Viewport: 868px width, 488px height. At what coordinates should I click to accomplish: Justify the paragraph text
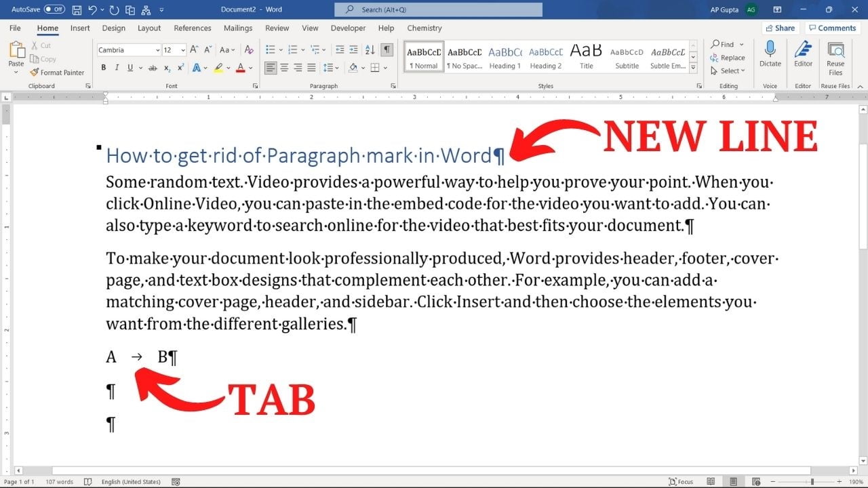(311, 68)
